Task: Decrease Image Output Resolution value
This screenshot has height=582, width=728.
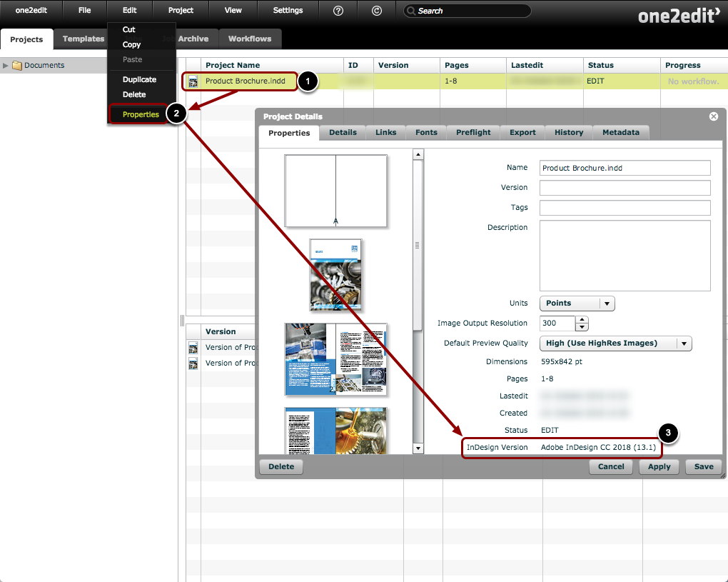Action: coord(582,327)
